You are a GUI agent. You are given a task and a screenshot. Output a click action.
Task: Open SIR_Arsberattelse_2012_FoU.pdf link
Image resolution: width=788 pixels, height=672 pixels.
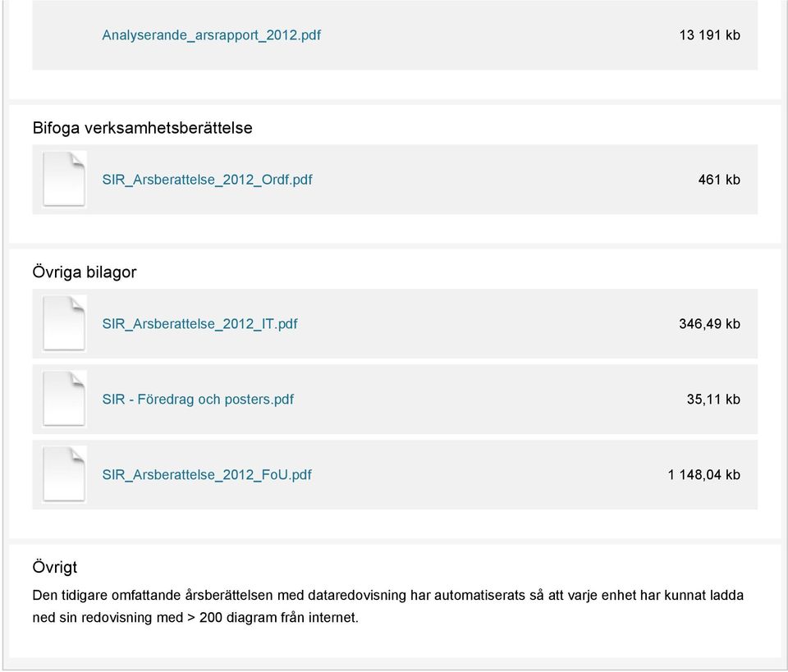click(207, 474)
